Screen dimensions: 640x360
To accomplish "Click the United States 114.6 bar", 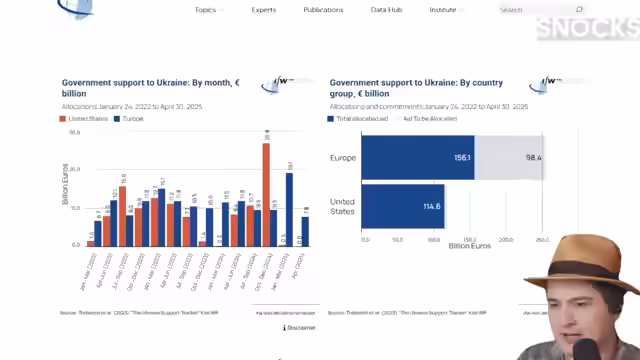I will (x=403, y=207).
